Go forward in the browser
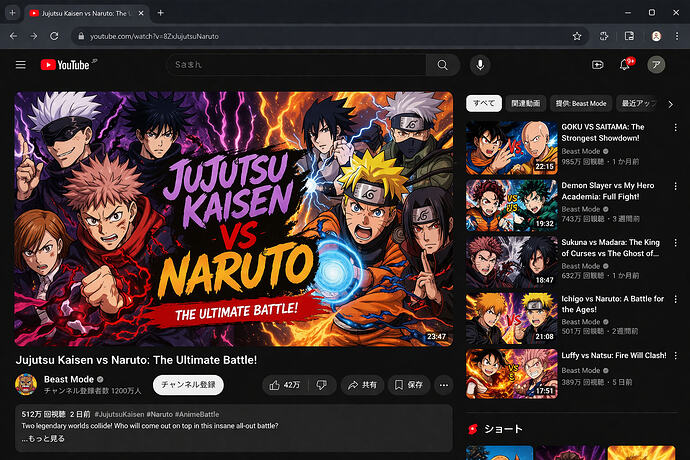This screenshot has width=690, height=460. pos(34,36)
